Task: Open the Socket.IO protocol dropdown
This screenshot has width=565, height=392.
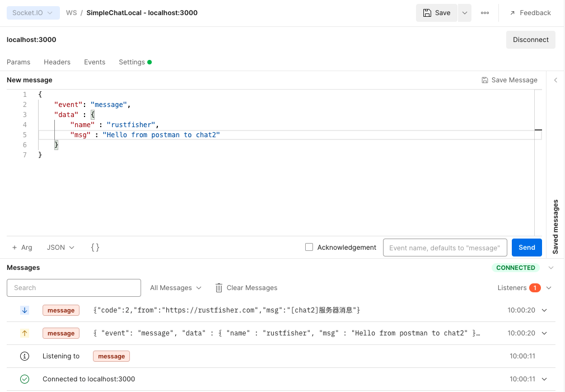Action: pyautogui.click(x=33, y=13)
